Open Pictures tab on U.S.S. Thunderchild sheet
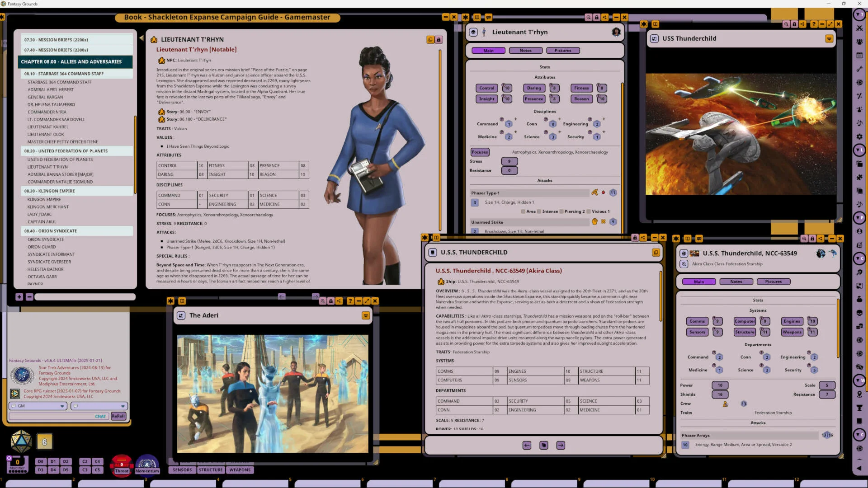Screen dimensions: 868x488 (x=773, y=282)
